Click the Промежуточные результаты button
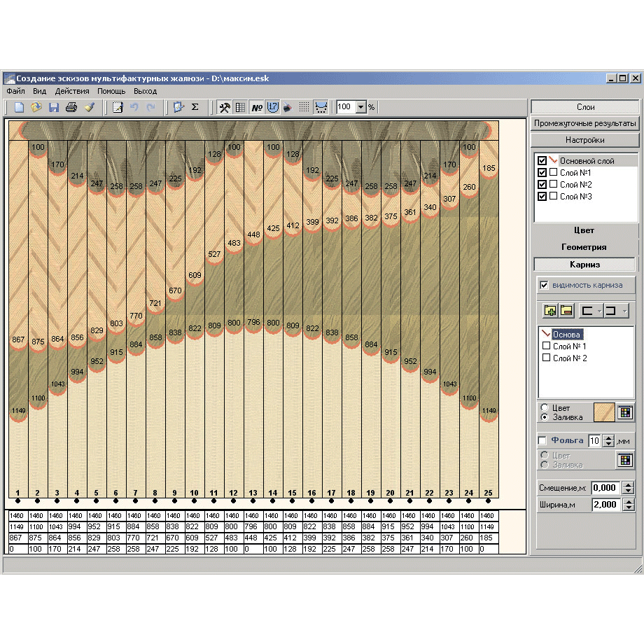This screenshot has width=644, height=644. point(584,123)
